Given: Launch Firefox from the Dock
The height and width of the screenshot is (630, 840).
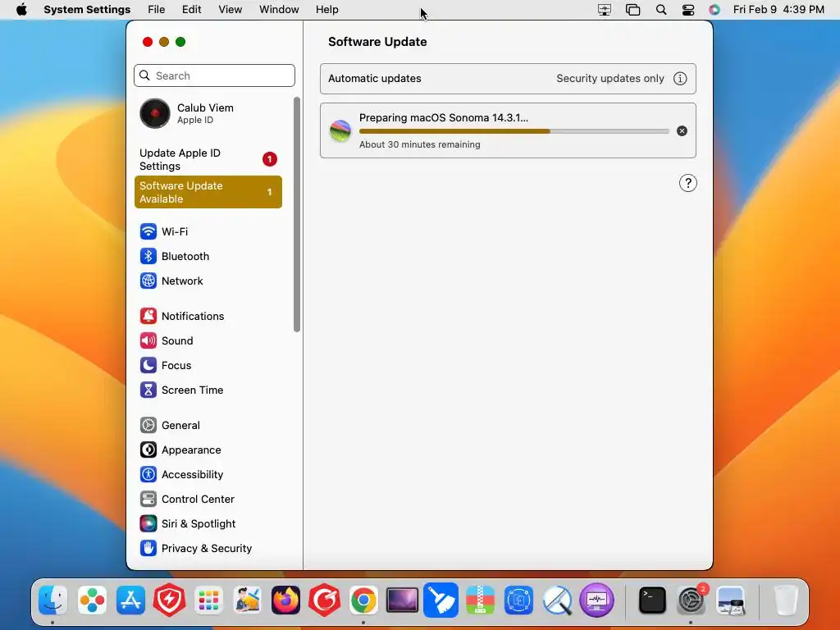Looking at the screenshot, I should coord(285,600).
